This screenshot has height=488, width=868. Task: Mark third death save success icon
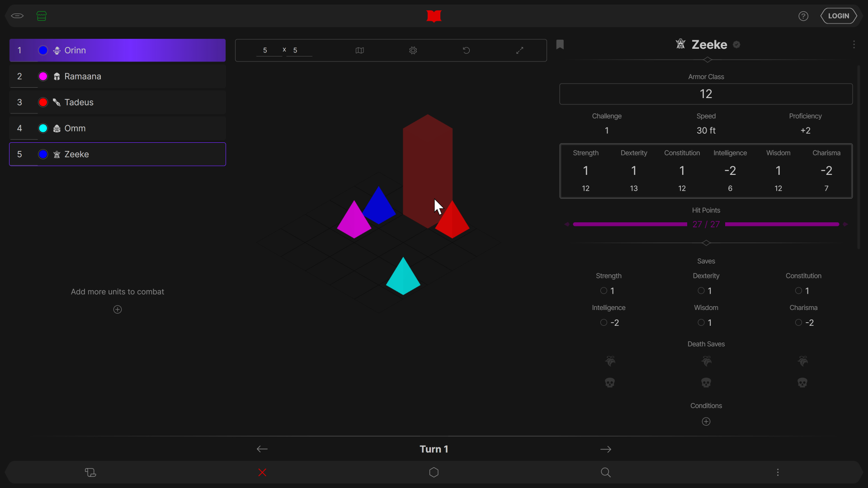click(x=802, y=361)
